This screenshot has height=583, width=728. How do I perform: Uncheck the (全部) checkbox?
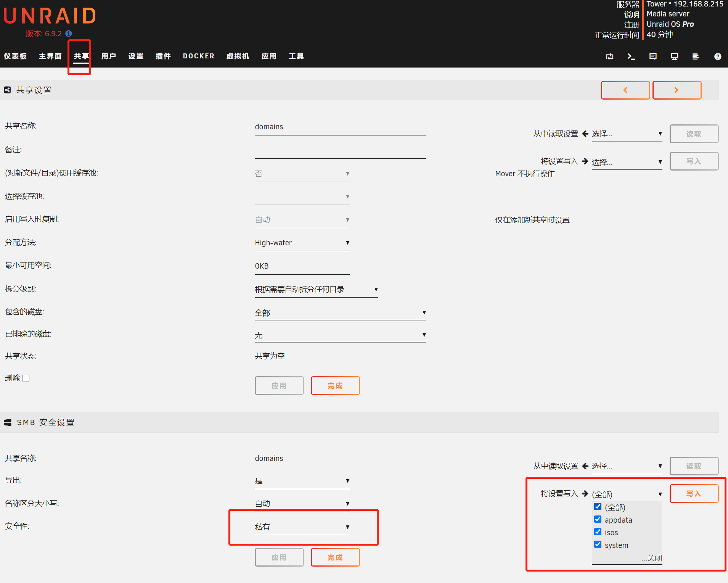pyautogui.click(x=598, y=507)
